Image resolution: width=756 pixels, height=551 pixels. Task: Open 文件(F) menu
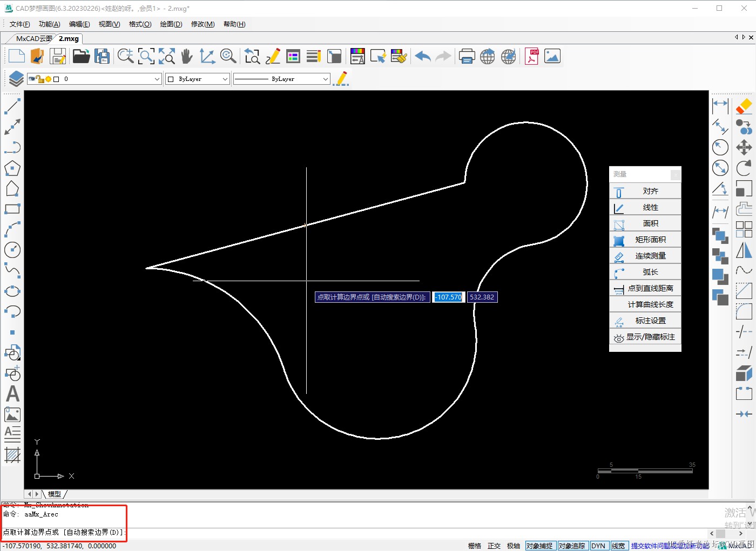[x=20, y=24]
